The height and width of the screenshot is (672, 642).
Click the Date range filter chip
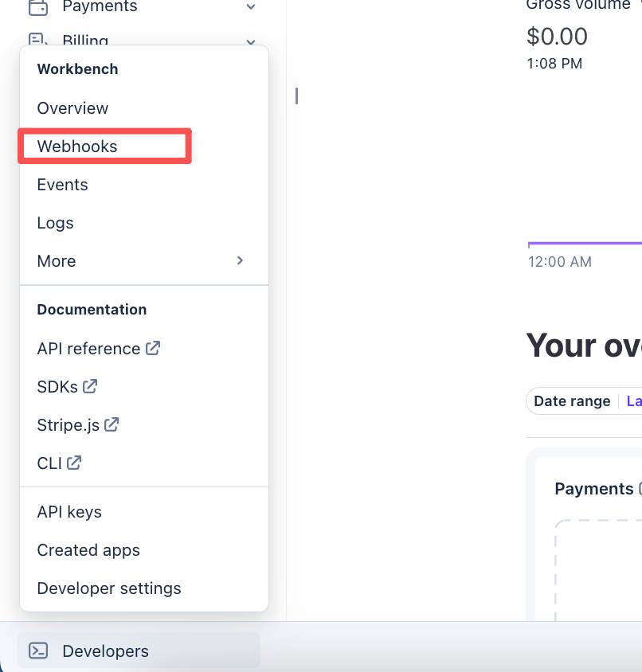pos(572,401)
